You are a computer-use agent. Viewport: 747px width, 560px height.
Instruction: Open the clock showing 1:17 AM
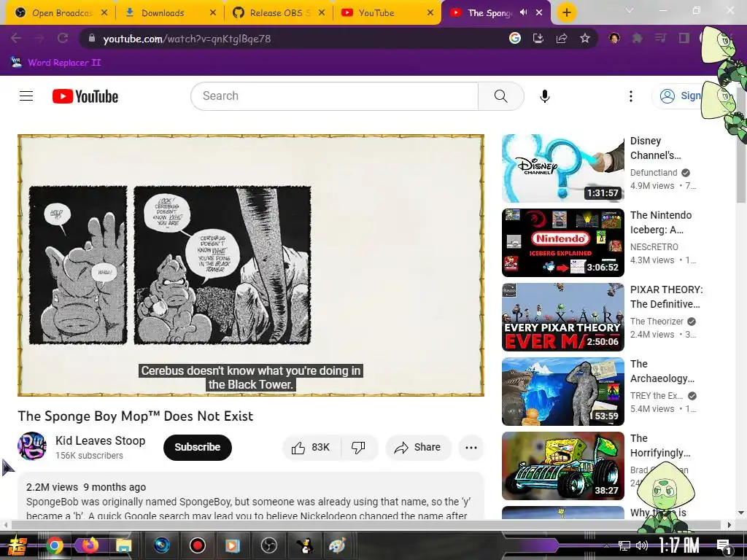coord(678,545)
